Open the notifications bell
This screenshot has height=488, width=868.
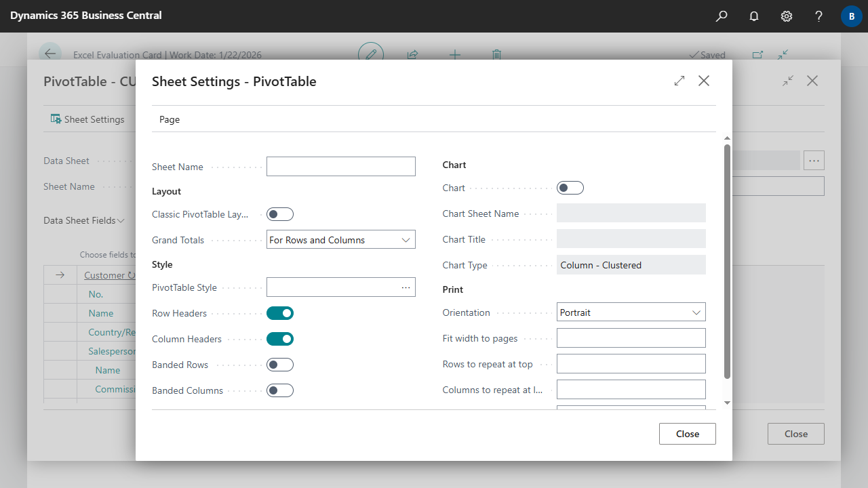[754, 16]
